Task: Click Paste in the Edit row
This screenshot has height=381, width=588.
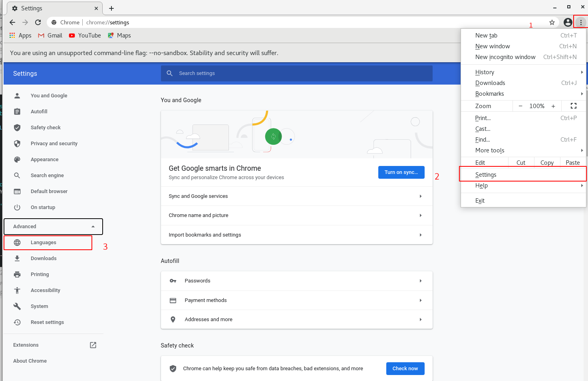Action: pyautogui.click(x=573, y=163)
